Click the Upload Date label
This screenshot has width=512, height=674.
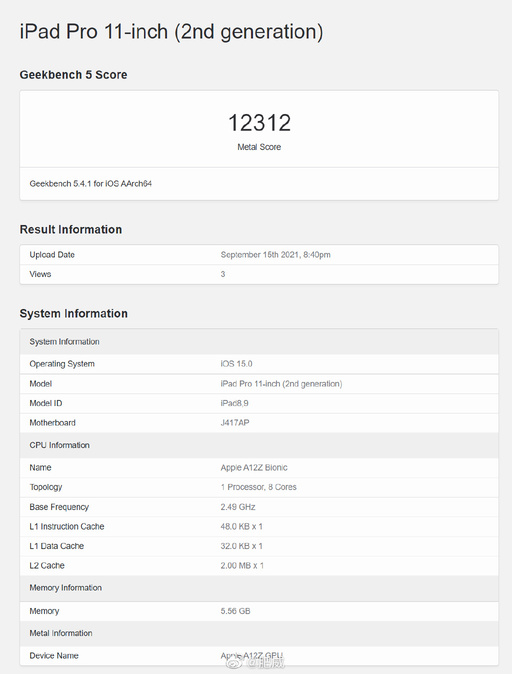click(x=52, y=255)
